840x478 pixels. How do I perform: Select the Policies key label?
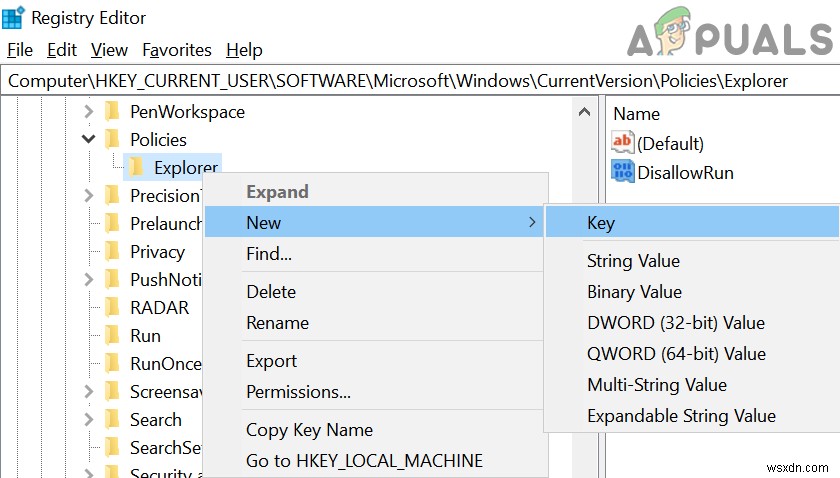click(x=159, y=140)
